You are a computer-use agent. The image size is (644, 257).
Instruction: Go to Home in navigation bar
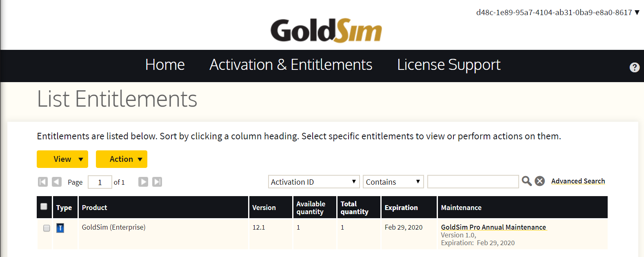165,65
